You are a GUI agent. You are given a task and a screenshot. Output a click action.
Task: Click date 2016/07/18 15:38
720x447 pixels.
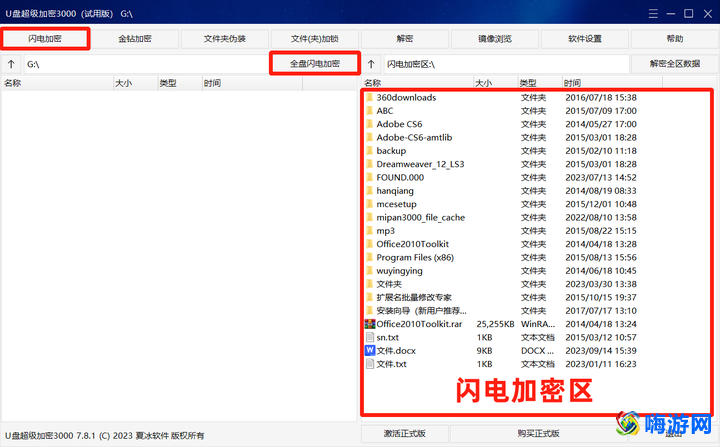[x=601, y=97]
